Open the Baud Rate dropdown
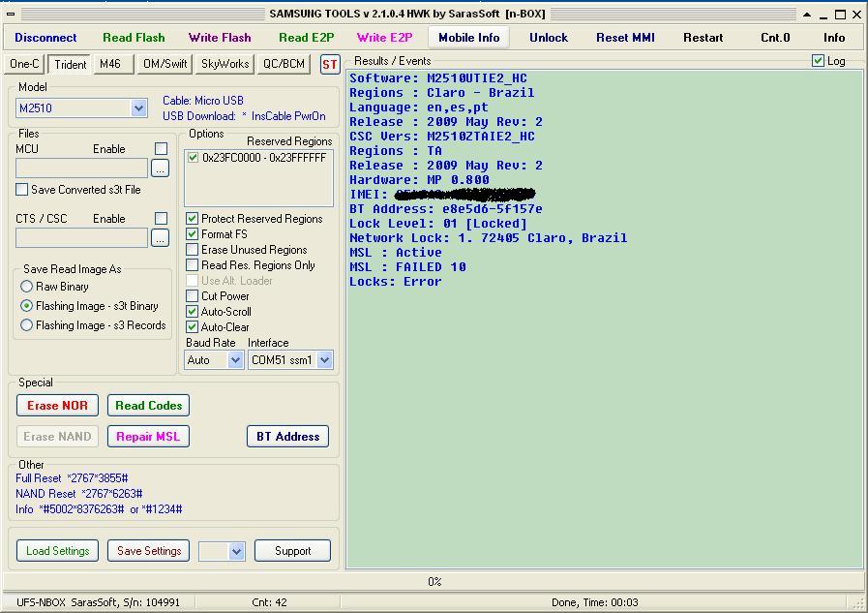 point(235,360)
